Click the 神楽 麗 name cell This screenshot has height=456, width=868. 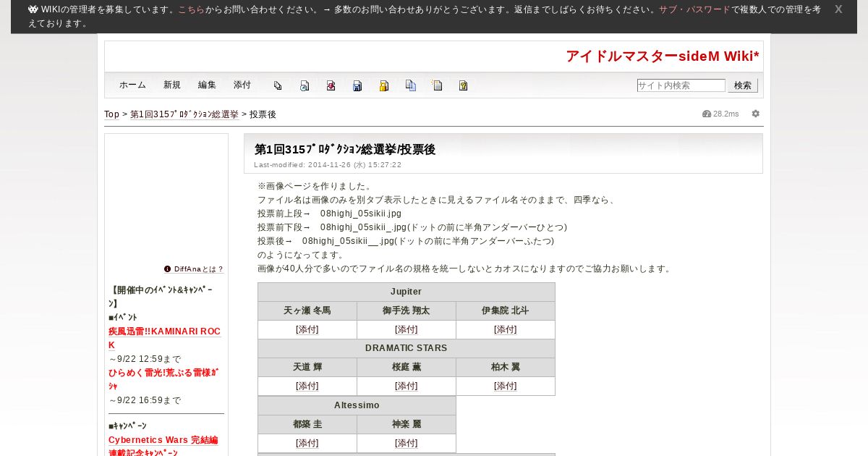tap(407, 424)
